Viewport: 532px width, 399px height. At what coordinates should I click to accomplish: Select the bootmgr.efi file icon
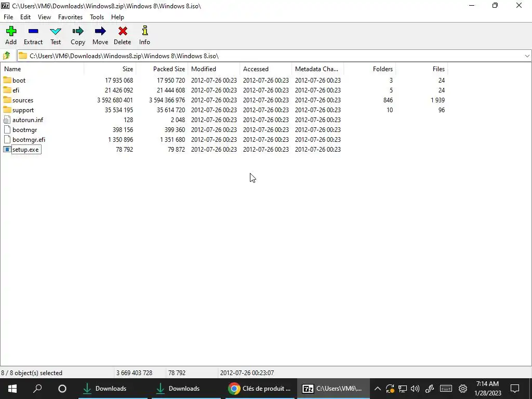pos(7,139)
